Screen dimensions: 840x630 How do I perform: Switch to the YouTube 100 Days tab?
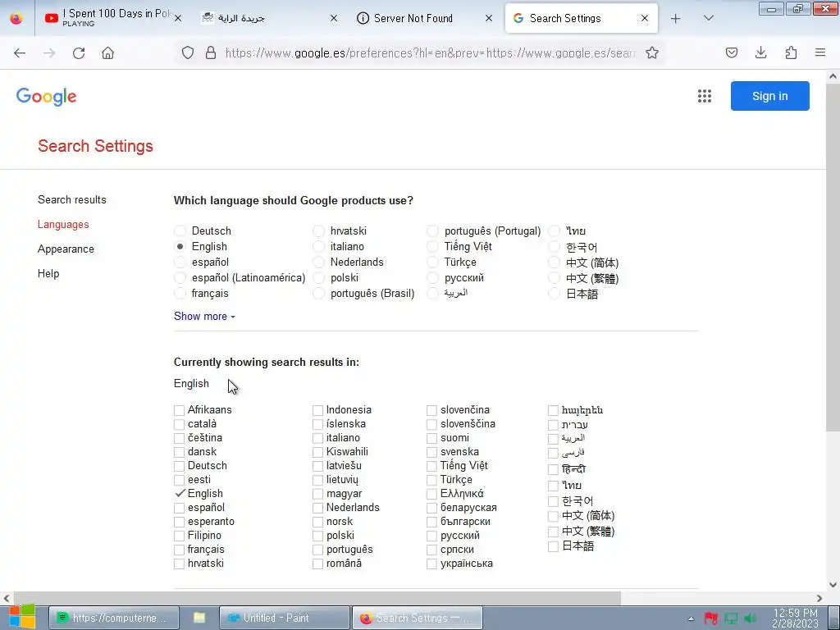tap(112, 18)
